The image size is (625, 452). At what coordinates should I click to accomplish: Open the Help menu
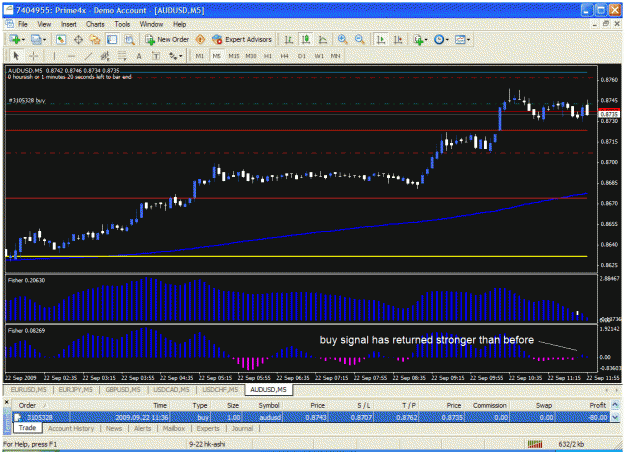[x=179, y=24]
